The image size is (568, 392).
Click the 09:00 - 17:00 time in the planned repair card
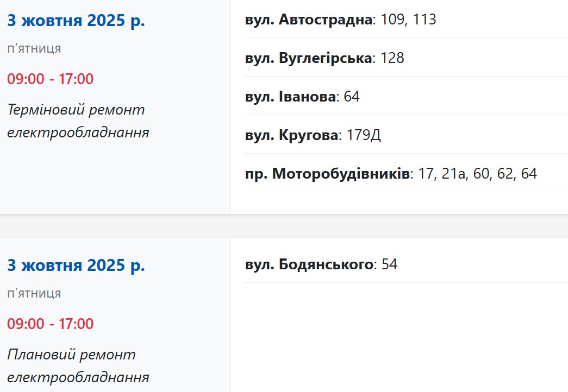51,324
